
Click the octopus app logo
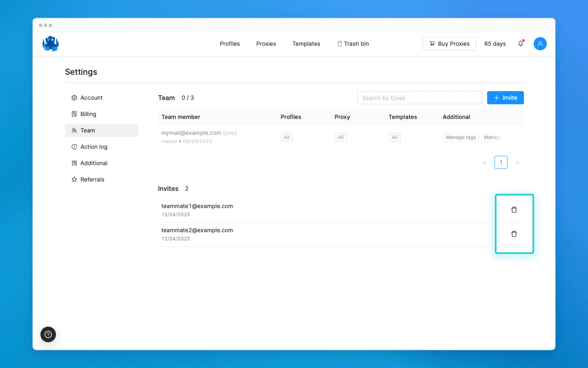point(51,44)
